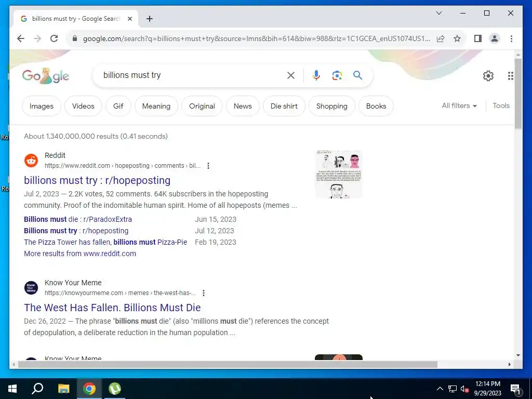The width and height of the screenshot is (532, 399).
Task: Switch to Shopping results
Action: 332,106
